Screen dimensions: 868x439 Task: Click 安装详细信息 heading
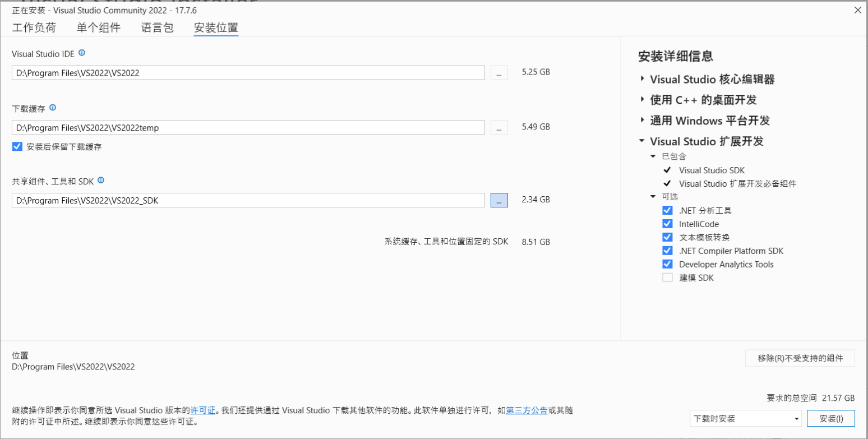pyautogui.click(x=675, y=56)
